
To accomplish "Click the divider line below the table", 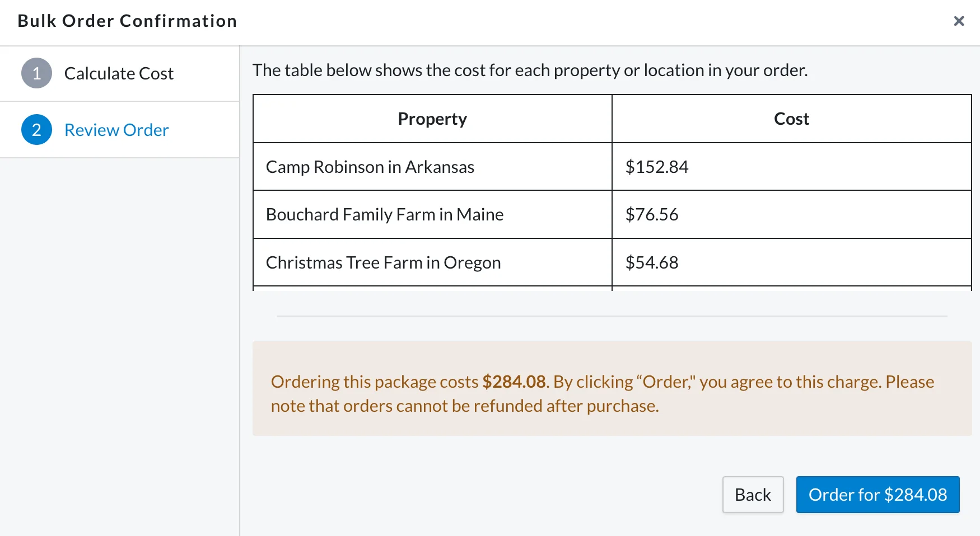I will point(612,316).
